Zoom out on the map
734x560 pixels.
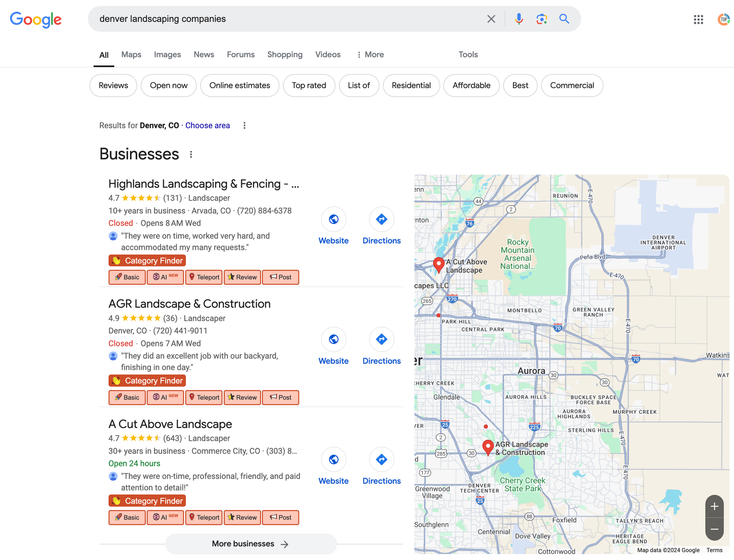[x=715, y=529]
